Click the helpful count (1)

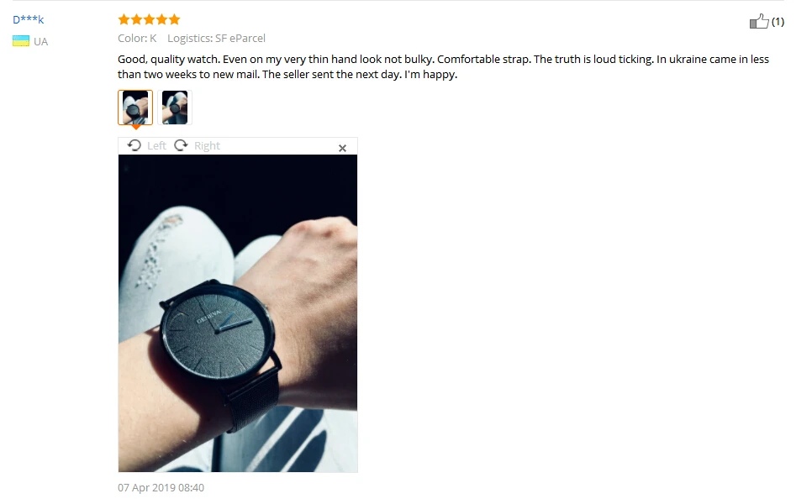778,22
